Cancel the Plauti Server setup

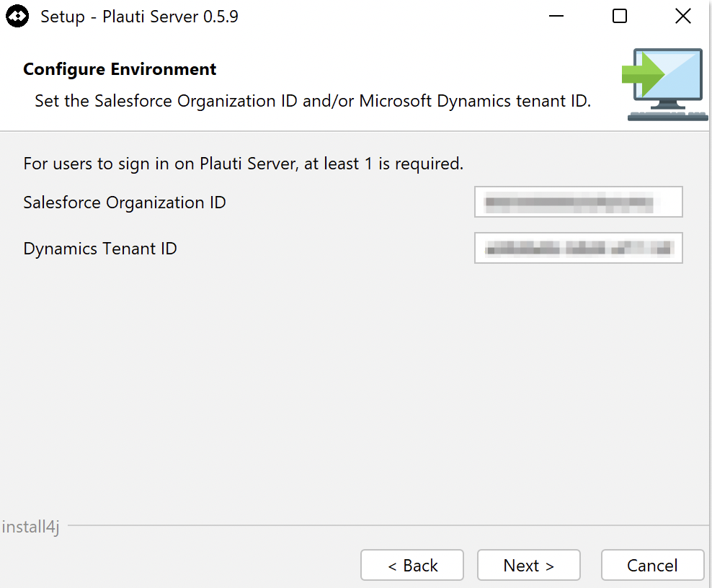point(652,565)
